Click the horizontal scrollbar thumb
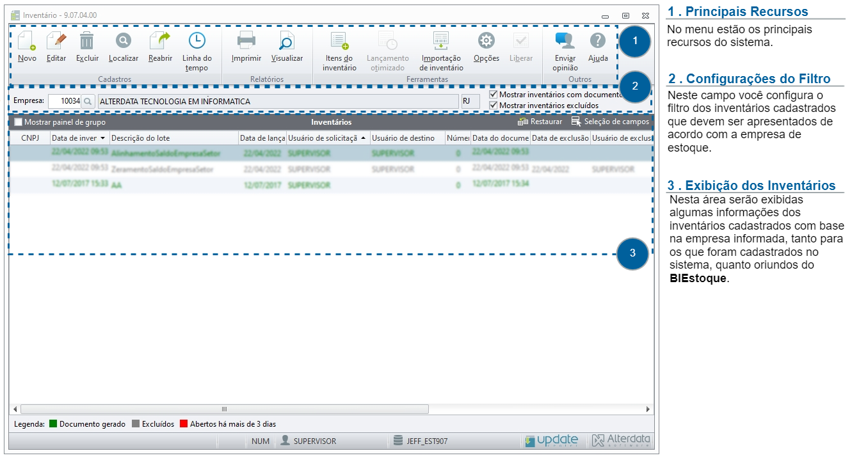 point(224,409)
